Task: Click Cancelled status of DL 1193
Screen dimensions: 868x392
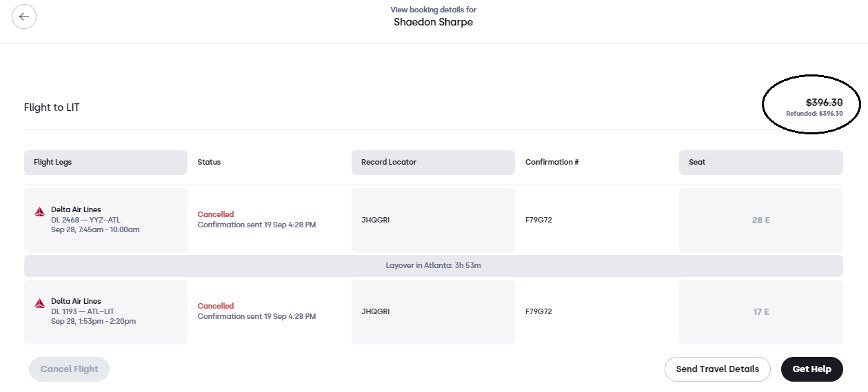Action: point(216,306)
